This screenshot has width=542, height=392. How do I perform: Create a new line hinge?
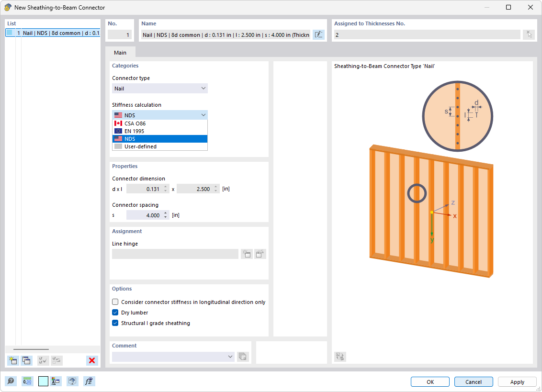[247, 254]
